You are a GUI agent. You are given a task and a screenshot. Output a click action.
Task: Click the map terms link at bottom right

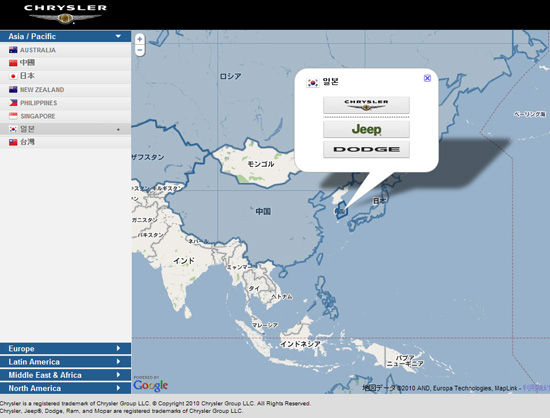tap(536, 388)
